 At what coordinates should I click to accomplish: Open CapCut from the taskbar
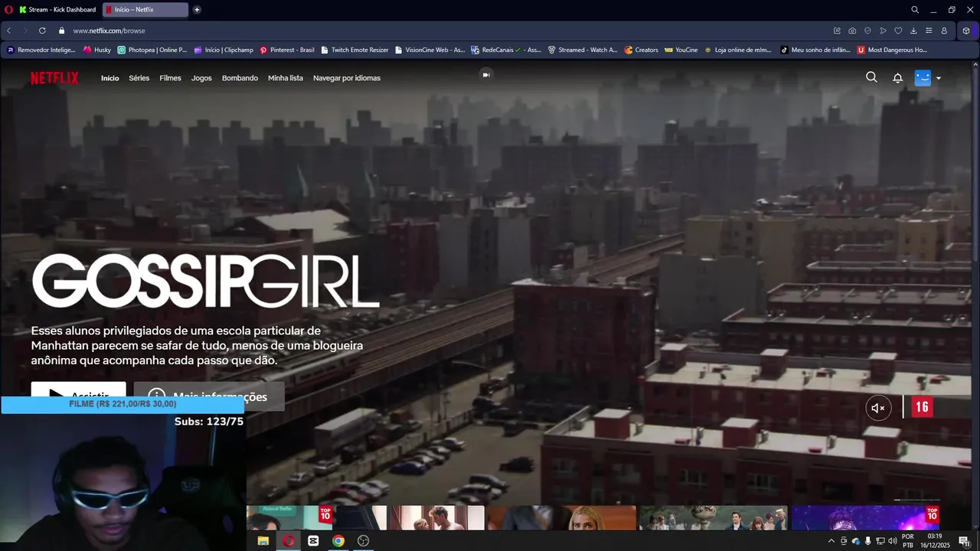[313, 540]
